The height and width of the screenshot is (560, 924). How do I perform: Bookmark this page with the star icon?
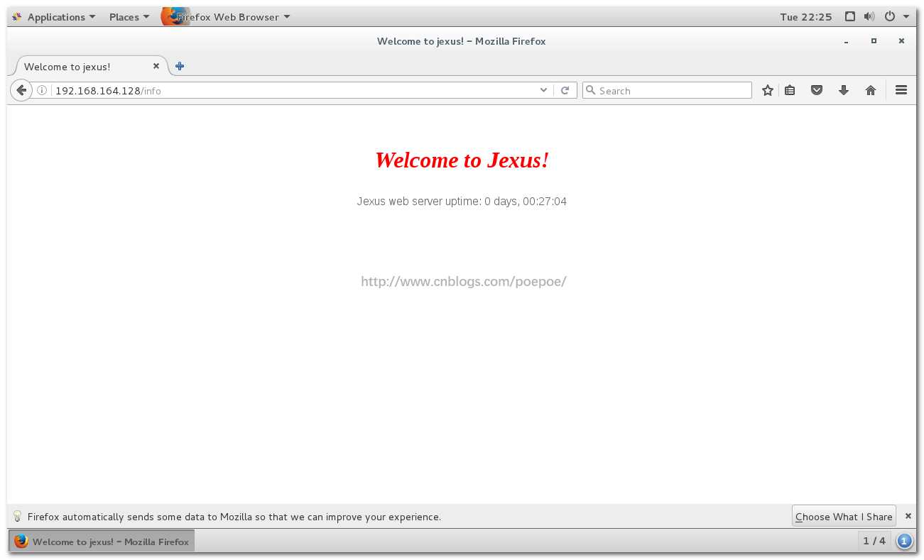point(768,90)
